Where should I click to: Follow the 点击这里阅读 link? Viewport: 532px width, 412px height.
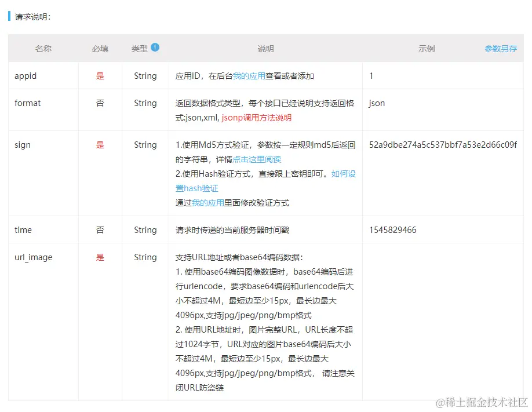pos(257,159)
